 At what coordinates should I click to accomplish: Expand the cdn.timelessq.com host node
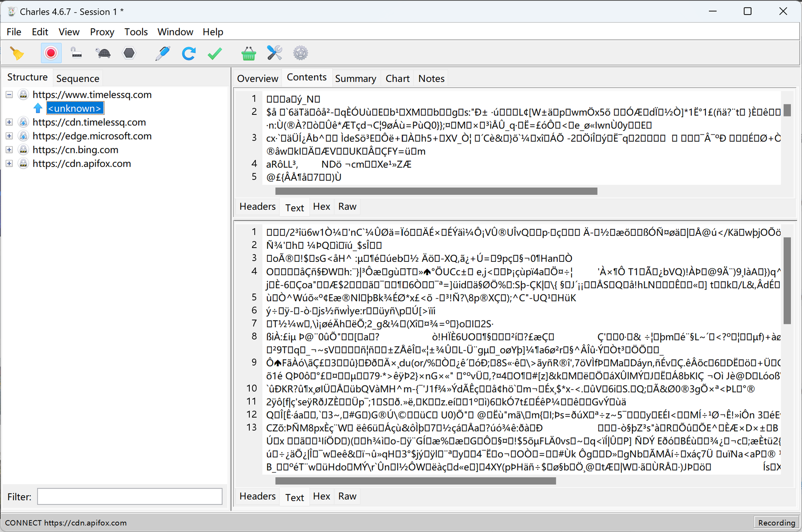pyautogui.click(x=9, y=122)
